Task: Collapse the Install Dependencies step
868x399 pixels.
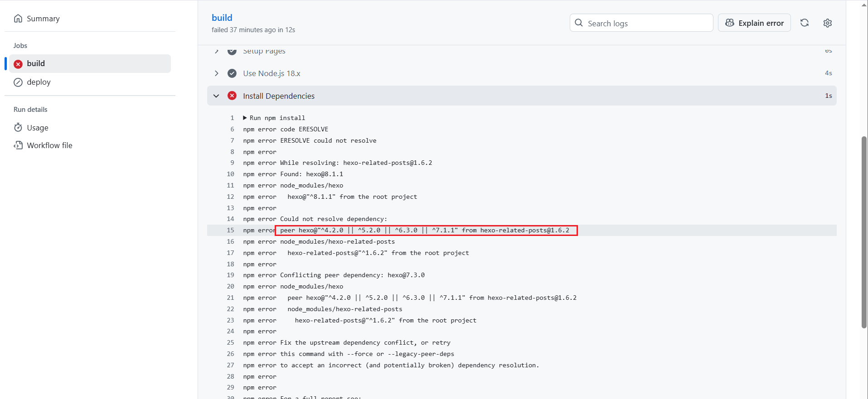Action: 216,96
